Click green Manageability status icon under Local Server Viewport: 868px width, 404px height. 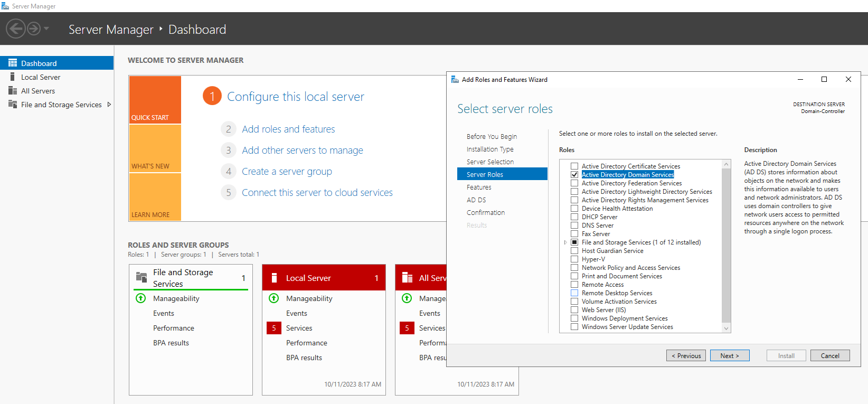point(274,298)
